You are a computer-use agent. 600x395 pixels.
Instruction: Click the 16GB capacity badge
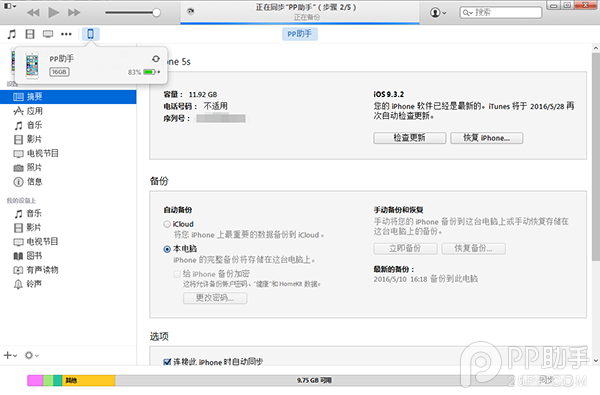pyautogui.click(x=59, y=72)
